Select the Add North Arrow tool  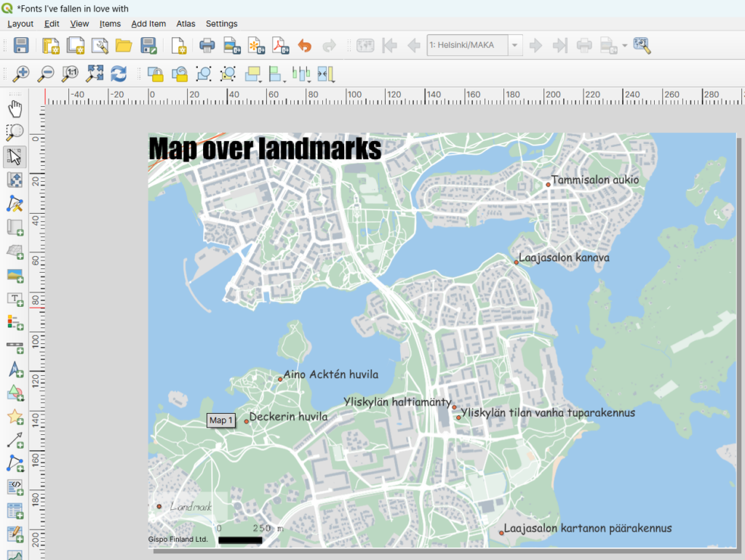(x=15, y=369)
